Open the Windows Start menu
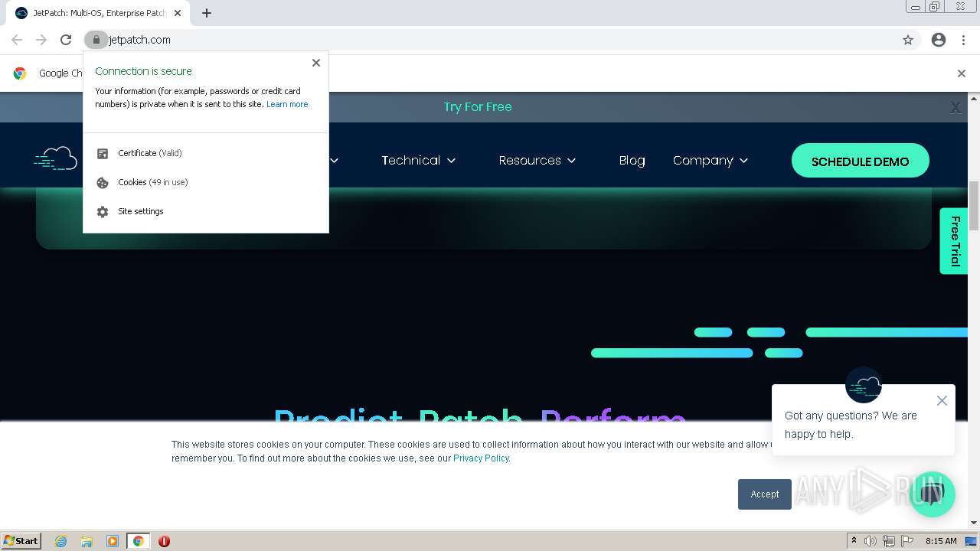The width and height of the screenshot is (980, 551). [21, 541]
